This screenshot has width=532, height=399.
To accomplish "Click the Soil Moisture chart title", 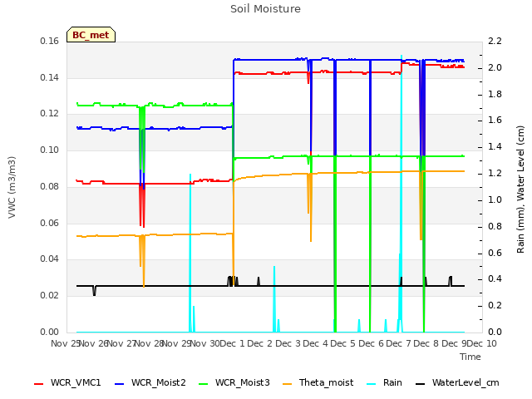I will click(265, 9).
